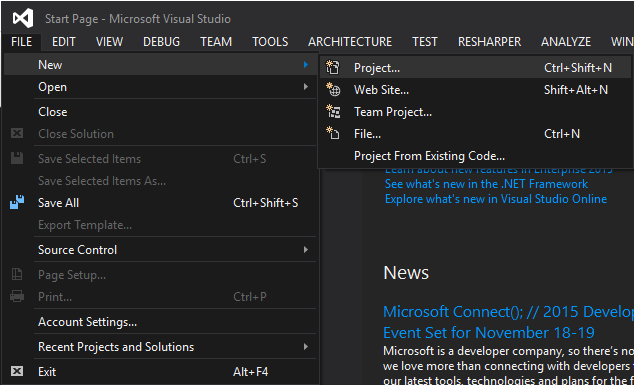Viewport: 634px width, 385px height.
Task: Click the new Team Project icon
Action: coord(333,112)
